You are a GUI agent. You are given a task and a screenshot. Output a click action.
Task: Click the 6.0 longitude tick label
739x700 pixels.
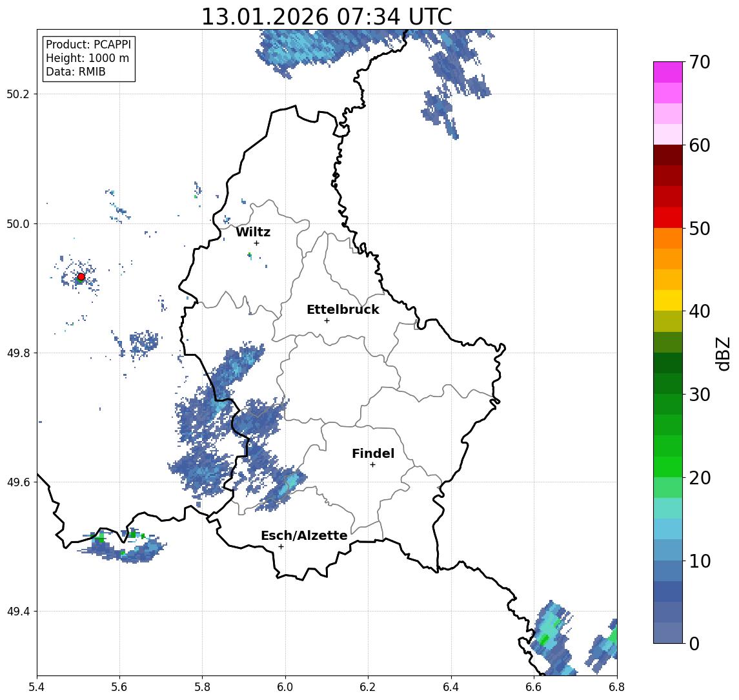coord(285,687)
